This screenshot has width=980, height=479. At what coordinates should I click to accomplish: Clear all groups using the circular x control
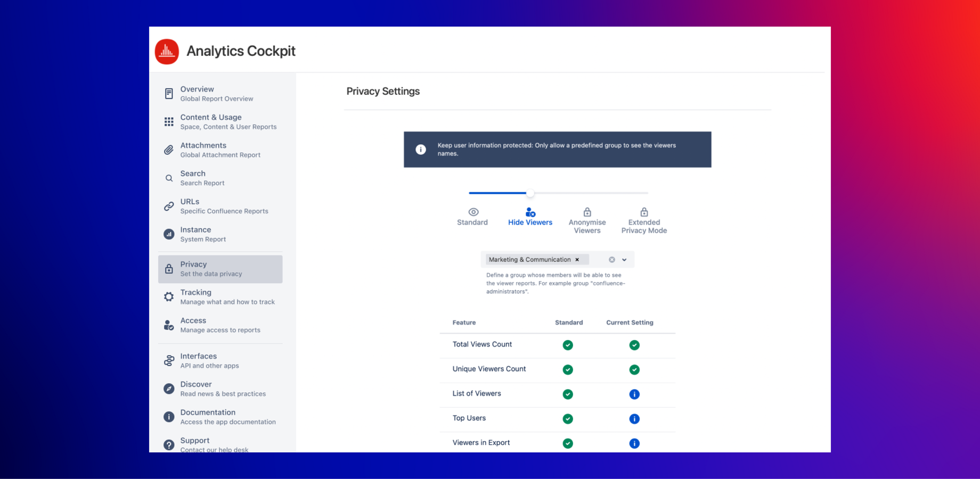coord(611,259)
